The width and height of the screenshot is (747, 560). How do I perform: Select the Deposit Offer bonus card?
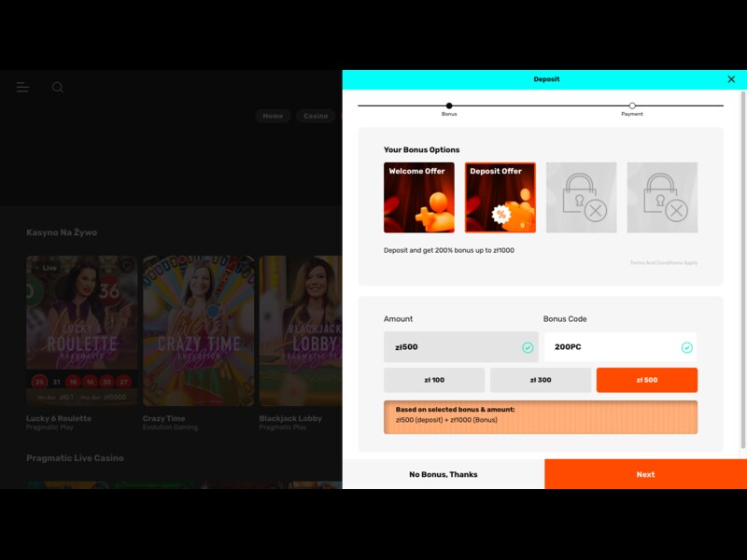pos(500,196)
